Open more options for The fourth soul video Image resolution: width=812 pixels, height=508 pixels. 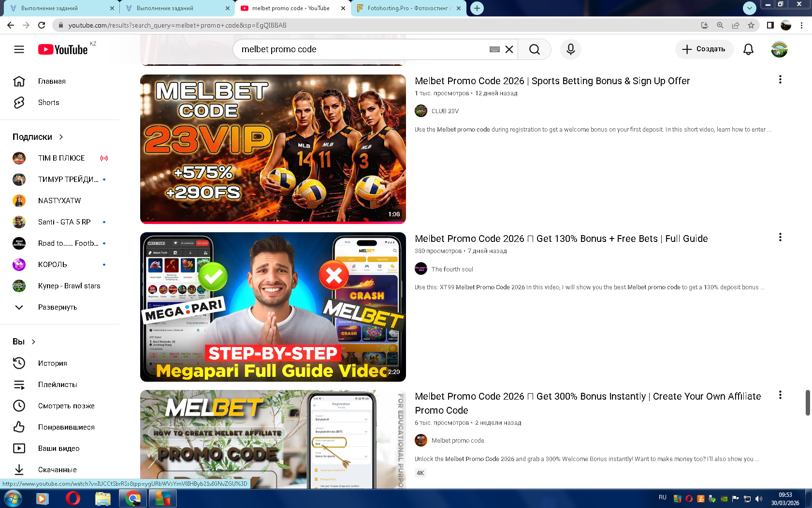(x=780, y=238)
